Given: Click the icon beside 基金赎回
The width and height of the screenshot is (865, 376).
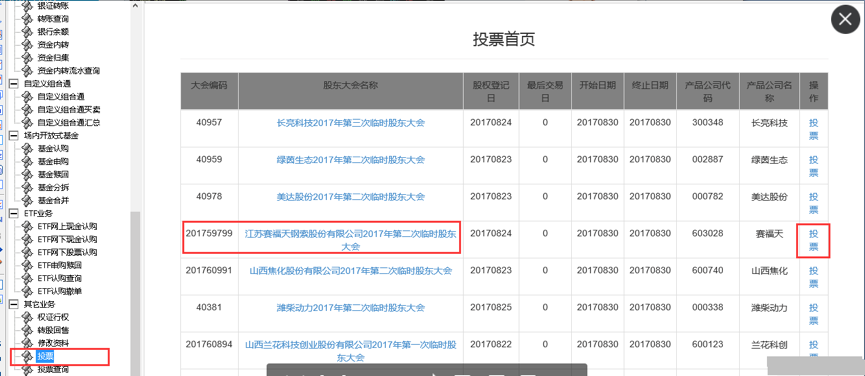Looking at the screenshot, I should click(x=28, y=174).
